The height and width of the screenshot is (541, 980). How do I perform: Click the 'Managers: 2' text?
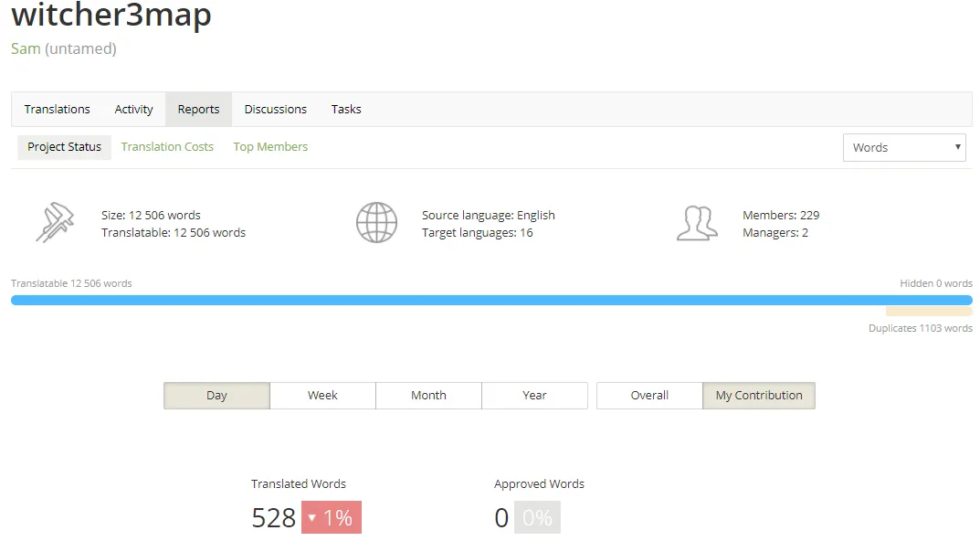coord(775,233)
